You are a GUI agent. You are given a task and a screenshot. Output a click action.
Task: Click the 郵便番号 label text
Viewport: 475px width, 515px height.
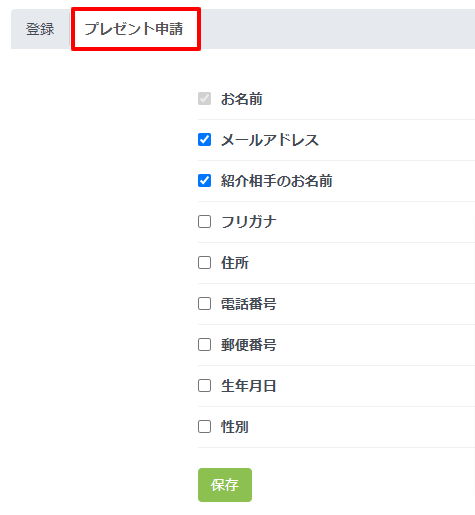coord(249,345)
